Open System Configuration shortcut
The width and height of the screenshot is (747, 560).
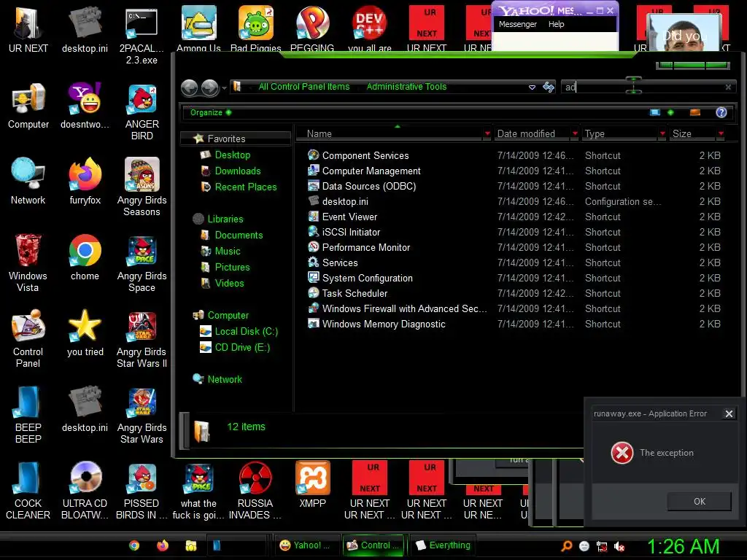click(368, 278)
